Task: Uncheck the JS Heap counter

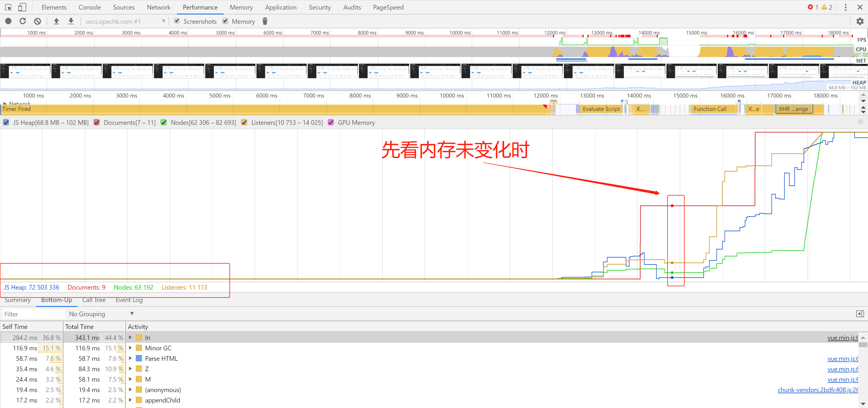Action: (x=6, y=122)
